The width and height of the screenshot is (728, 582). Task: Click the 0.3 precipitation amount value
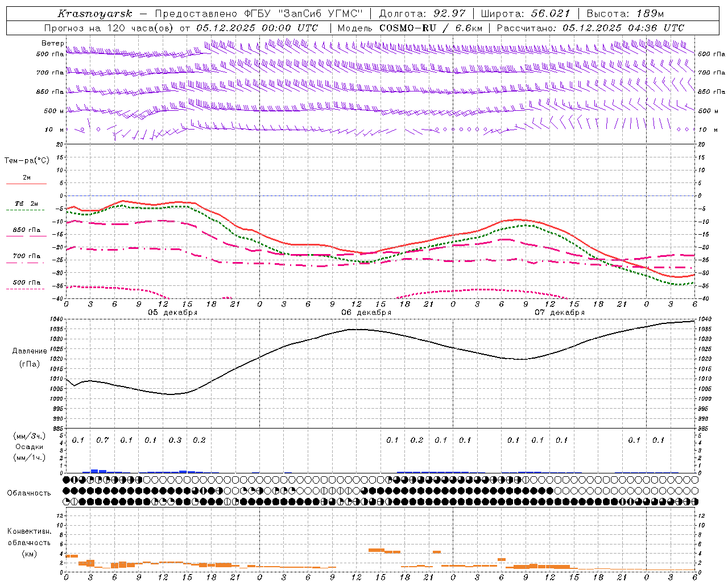[x=175, y=440]
